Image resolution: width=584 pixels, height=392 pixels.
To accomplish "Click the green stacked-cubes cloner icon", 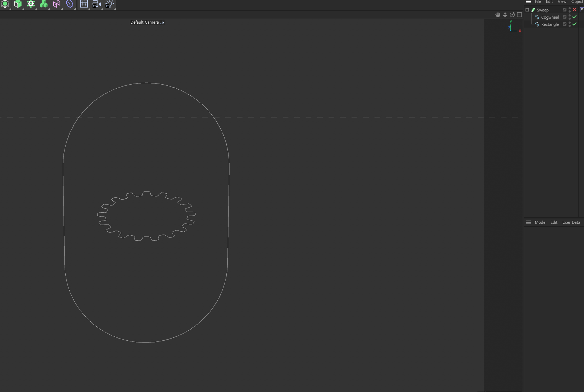I will click(44, 4).
